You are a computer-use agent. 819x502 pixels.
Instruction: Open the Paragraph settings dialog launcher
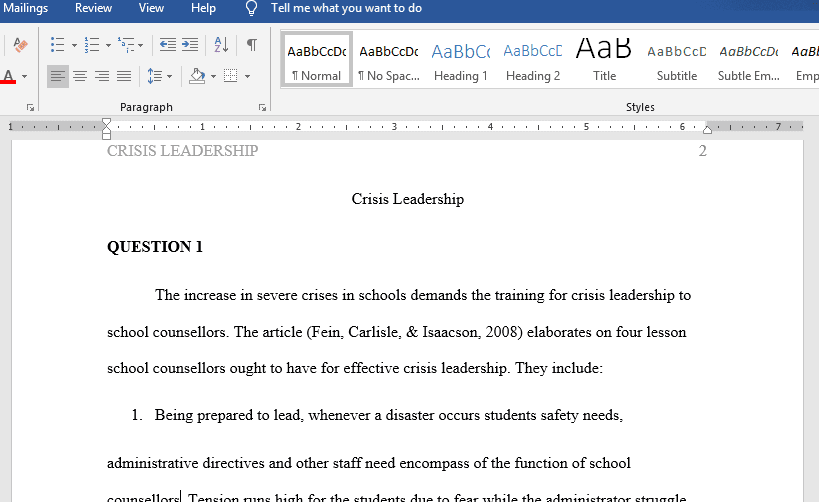[262, 108]
